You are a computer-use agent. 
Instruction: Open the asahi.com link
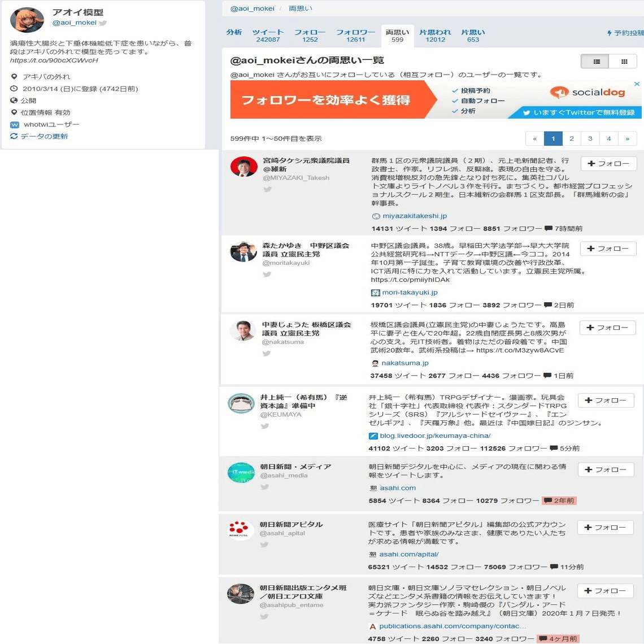point(398,488)
